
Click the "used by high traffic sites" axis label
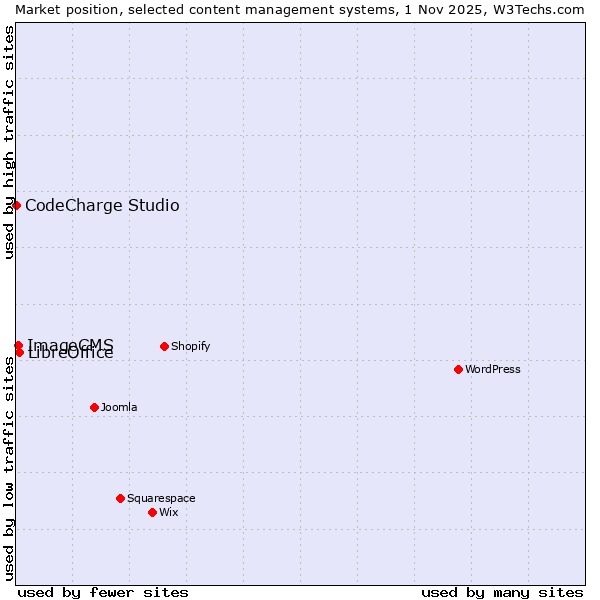(9, 142)
